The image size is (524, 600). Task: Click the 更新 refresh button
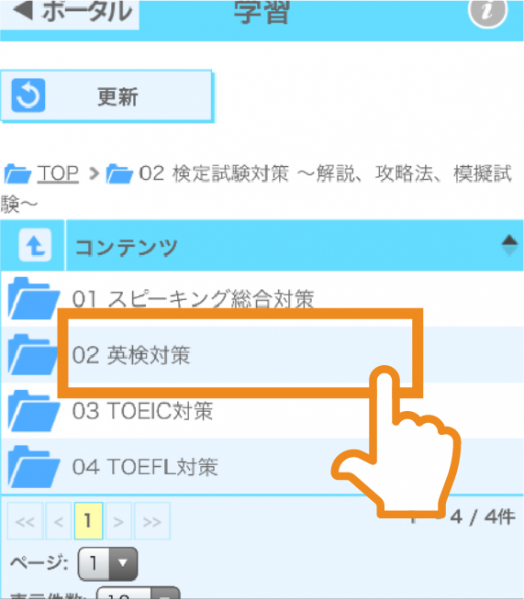click(106, 96)
